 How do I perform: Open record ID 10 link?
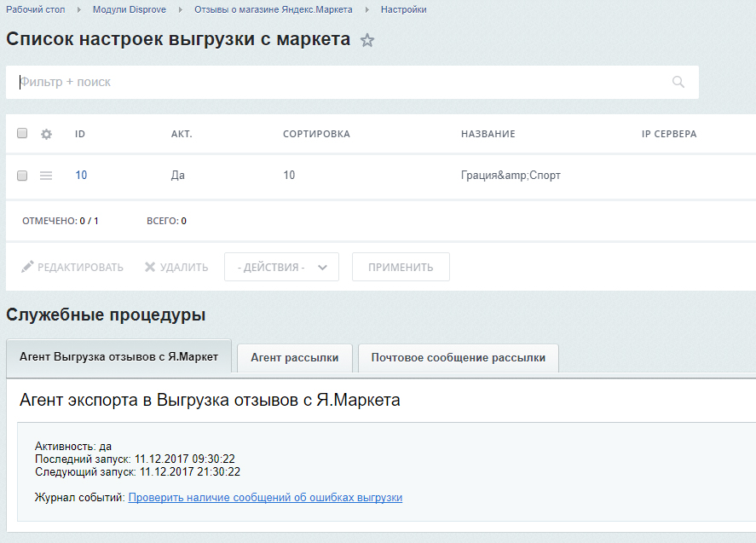point(81,176)
